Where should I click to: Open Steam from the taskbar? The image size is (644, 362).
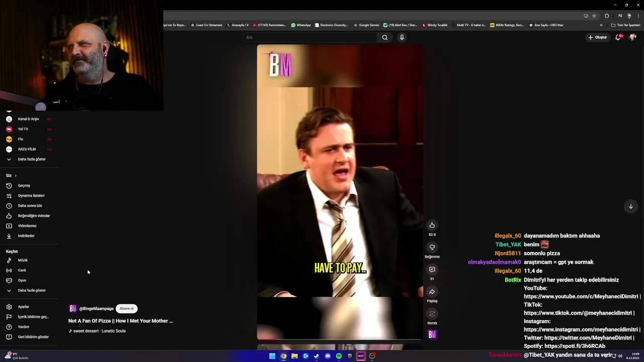click(316, 356)
